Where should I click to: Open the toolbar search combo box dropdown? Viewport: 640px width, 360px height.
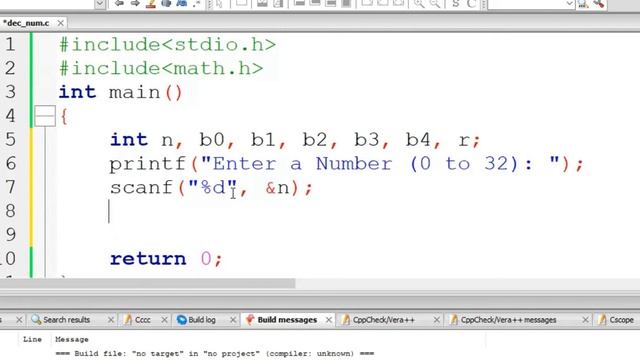(x=570, y=4)
